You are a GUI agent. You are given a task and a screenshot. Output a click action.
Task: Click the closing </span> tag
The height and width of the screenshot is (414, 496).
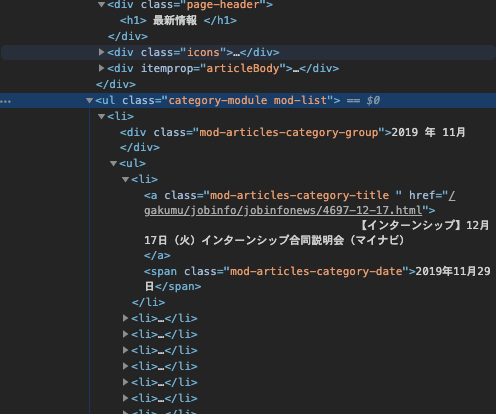coord(178,287)
